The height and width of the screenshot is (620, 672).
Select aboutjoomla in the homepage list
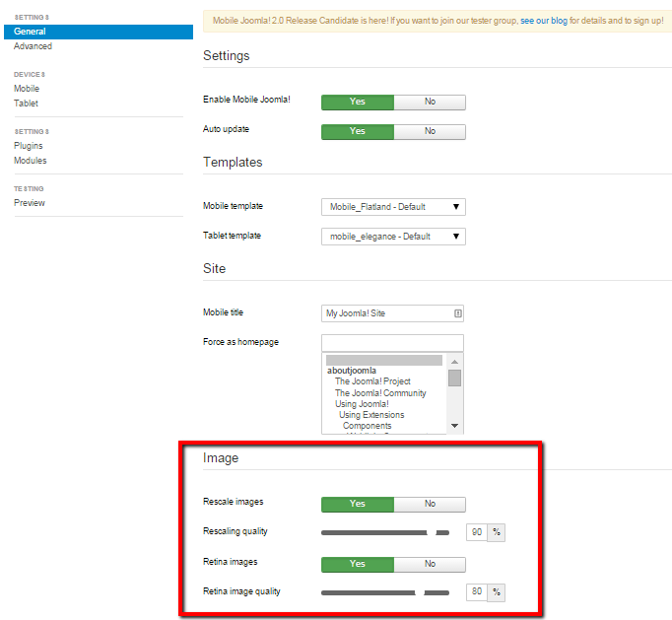[352, 371]
